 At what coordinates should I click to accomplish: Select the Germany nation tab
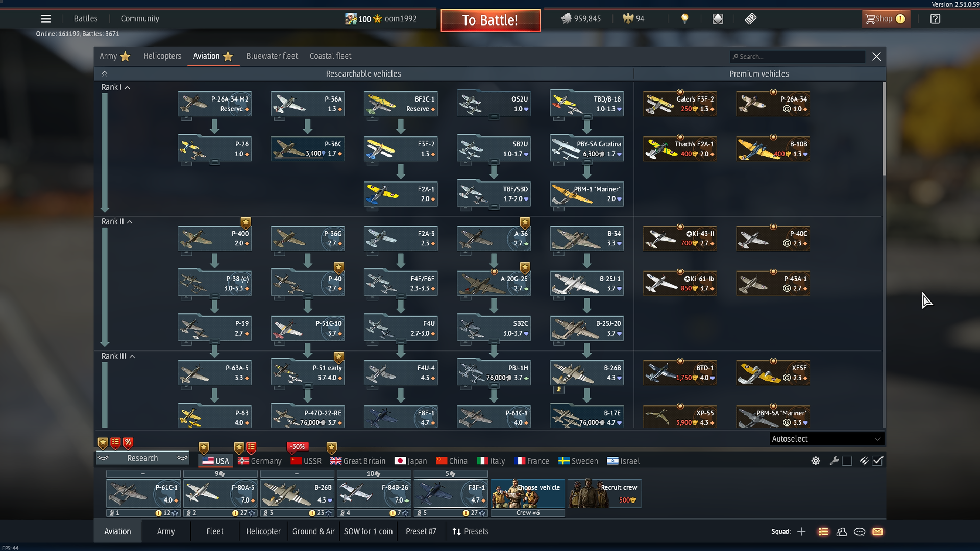pyautogui.click(x=260, y=461)
